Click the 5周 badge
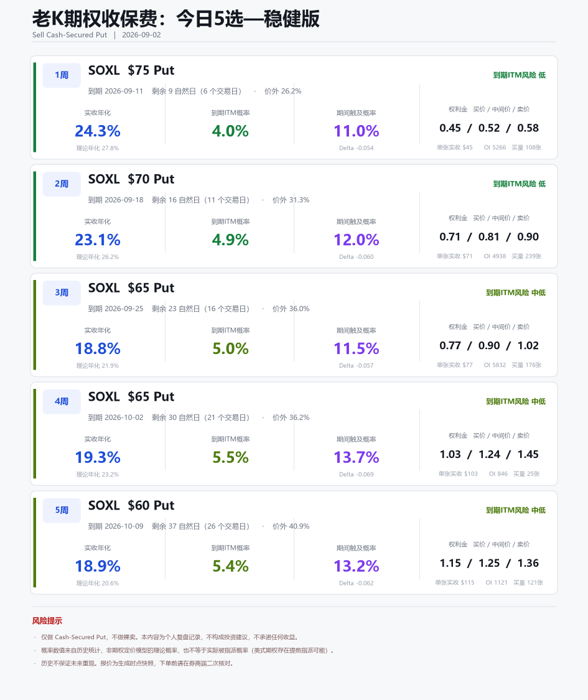The width and height of the screenshot is (588, 700). tap(62, 510)
